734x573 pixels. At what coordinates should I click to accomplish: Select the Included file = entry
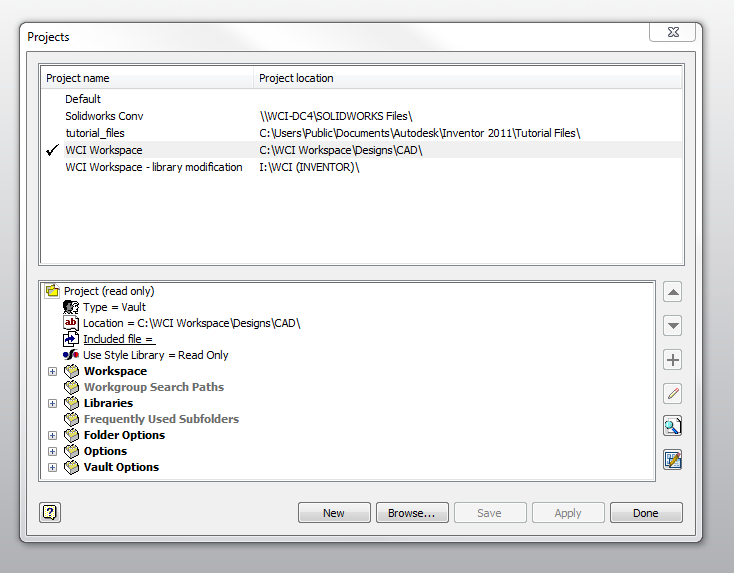(118, 339)
